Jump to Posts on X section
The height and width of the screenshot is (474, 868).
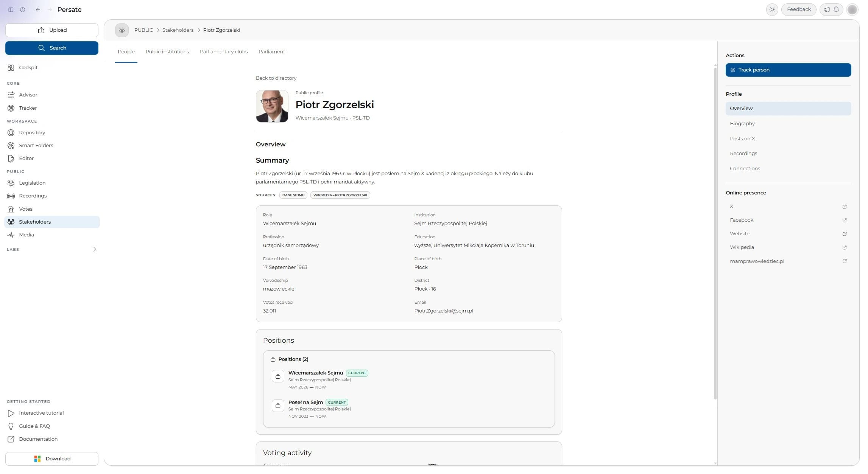pyautogui.click(x=788, y=139)
